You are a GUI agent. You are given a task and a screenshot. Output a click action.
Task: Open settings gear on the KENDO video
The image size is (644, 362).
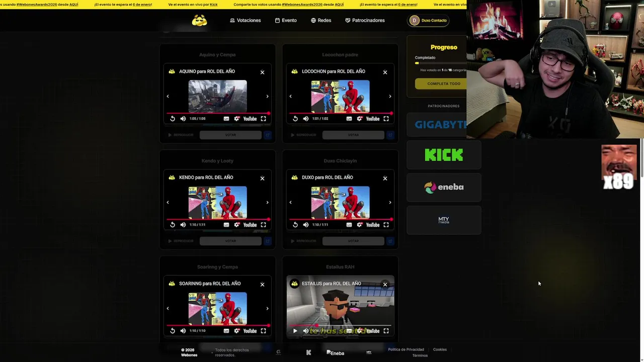pos(236,225)
